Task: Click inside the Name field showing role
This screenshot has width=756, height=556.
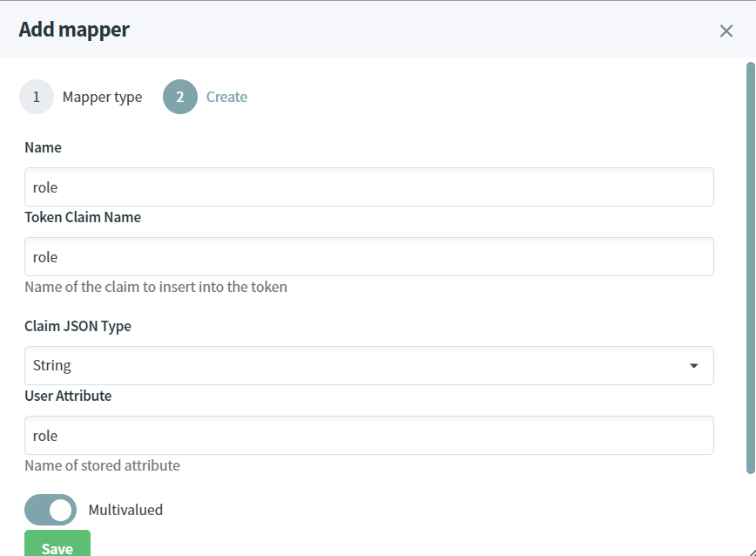Action: (x=368, y=186)
